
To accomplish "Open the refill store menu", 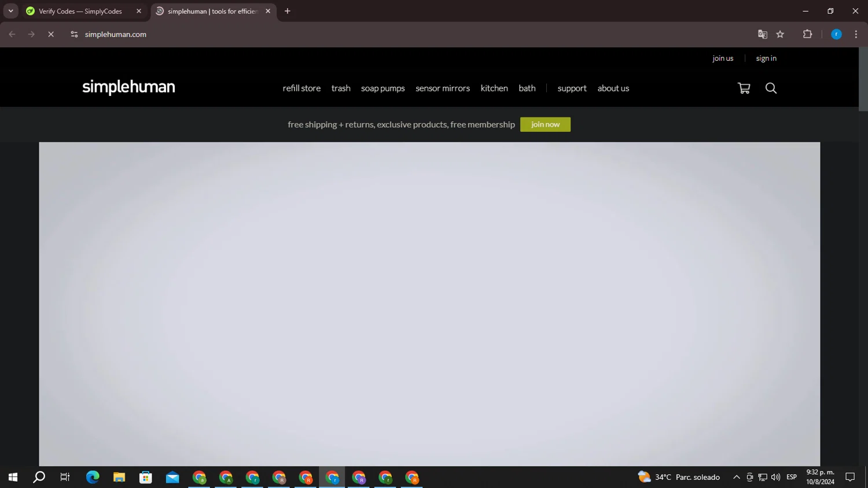I will coord(301,88).
